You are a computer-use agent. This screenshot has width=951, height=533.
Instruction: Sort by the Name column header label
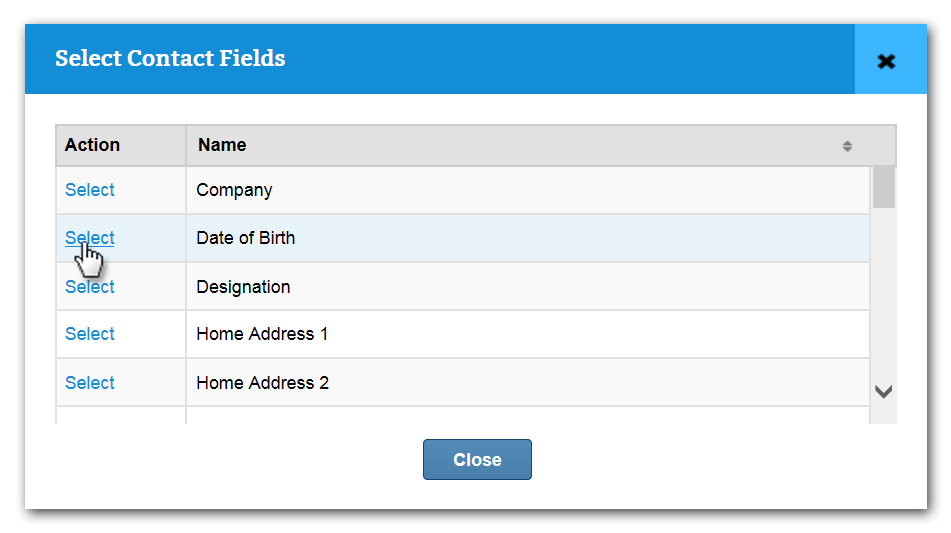coord(222,145)
